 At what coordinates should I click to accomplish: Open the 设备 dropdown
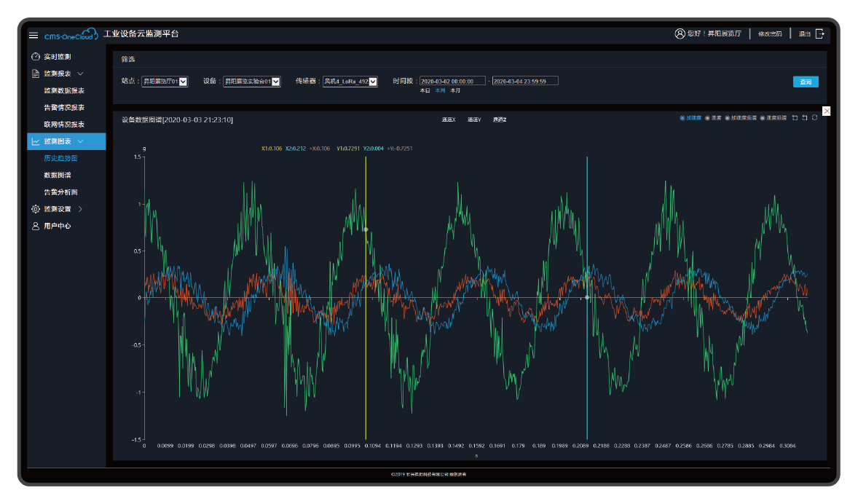pos(252,82)
